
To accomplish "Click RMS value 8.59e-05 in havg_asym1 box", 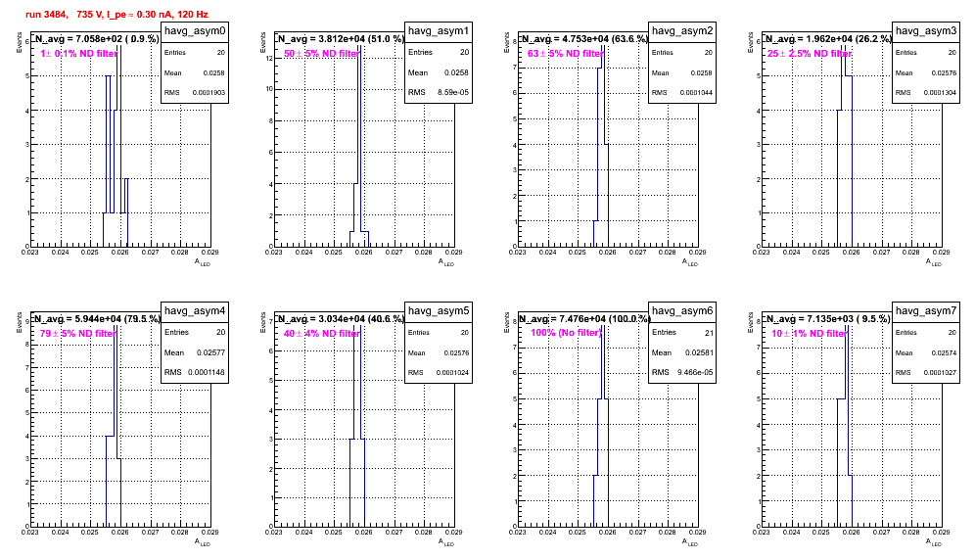I will pyautogui.click(x=452, y=93).
